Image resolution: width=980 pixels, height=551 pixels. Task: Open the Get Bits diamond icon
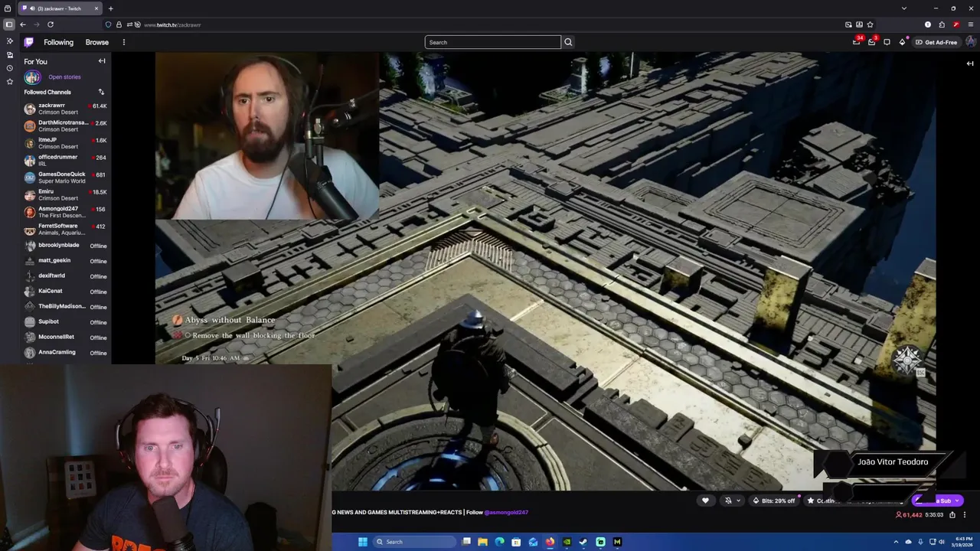tap(902, 42)
